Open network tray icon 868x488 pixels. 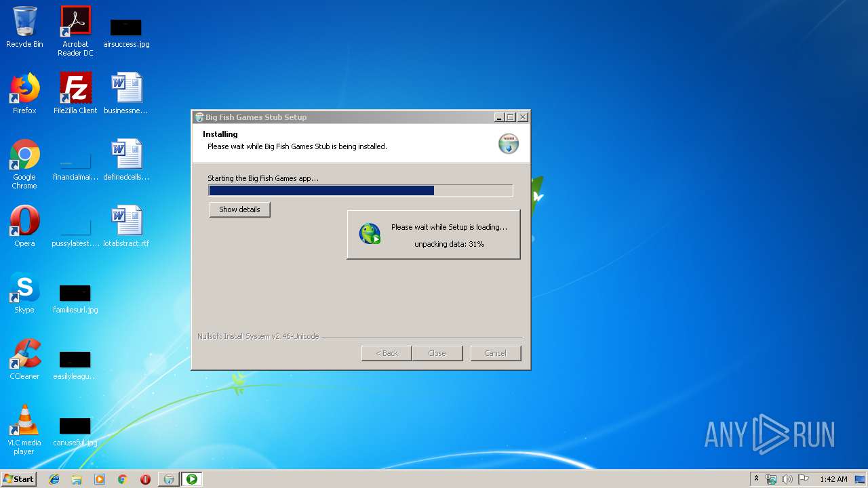[771, 479]
